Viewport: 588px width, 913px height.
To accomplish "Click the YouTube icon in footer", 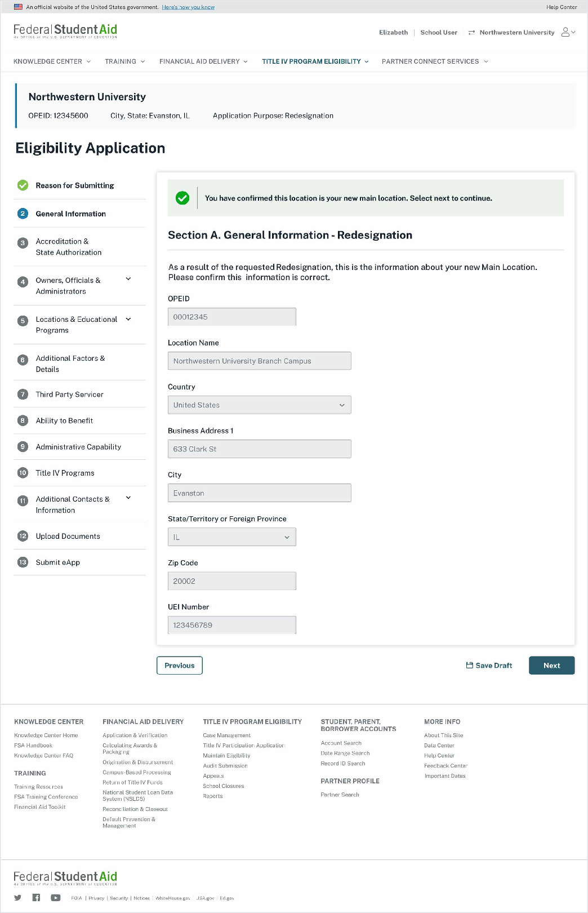I will tap(55, 898).
